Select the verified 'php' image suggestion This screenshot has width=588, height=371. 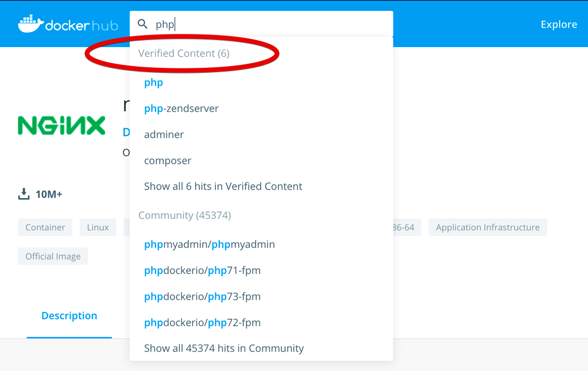(x=153, y=82)
